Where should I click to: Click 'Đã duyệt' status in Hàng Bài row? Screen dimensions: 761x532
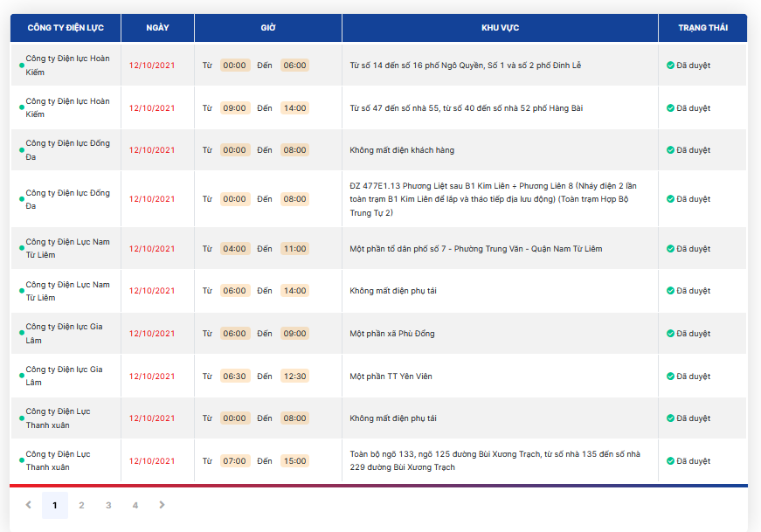click(x=693, y=107)
